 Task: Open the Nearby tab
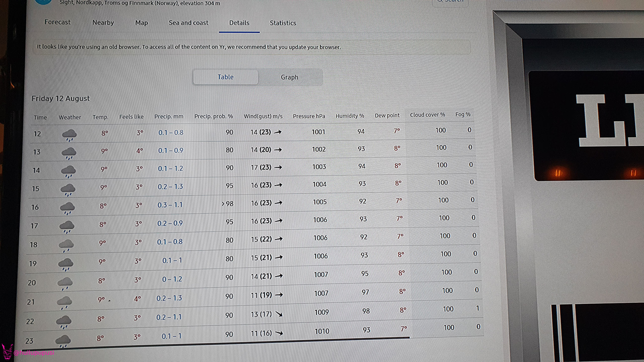[103, 23]
